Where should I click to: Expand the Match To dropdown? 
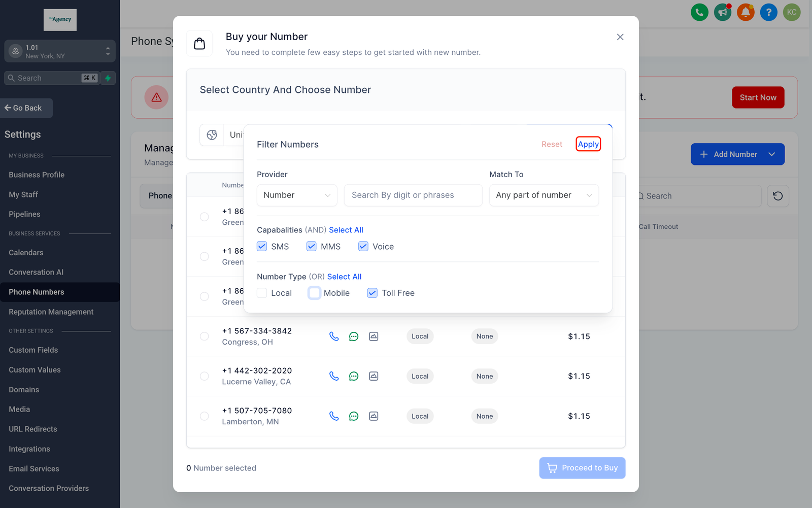(x=544, y=195)
